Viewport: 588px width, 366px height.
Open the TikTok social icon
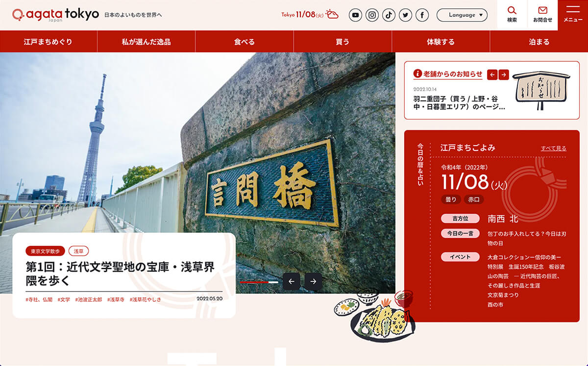tap(389, 15)
